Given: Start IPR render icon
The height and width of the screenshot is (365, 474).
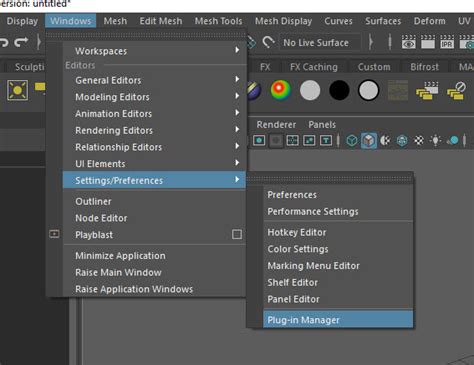Looking at the screenshot, I should coord(447,42).
